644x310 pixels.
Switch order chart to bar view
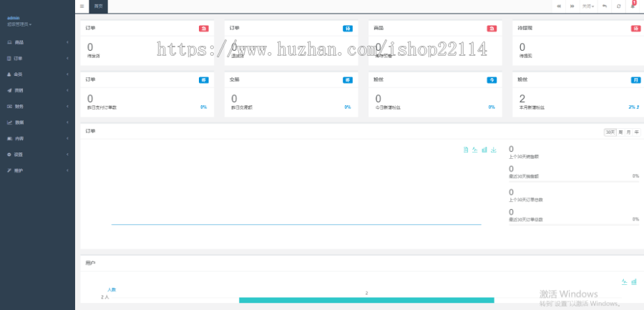point(484,150)
